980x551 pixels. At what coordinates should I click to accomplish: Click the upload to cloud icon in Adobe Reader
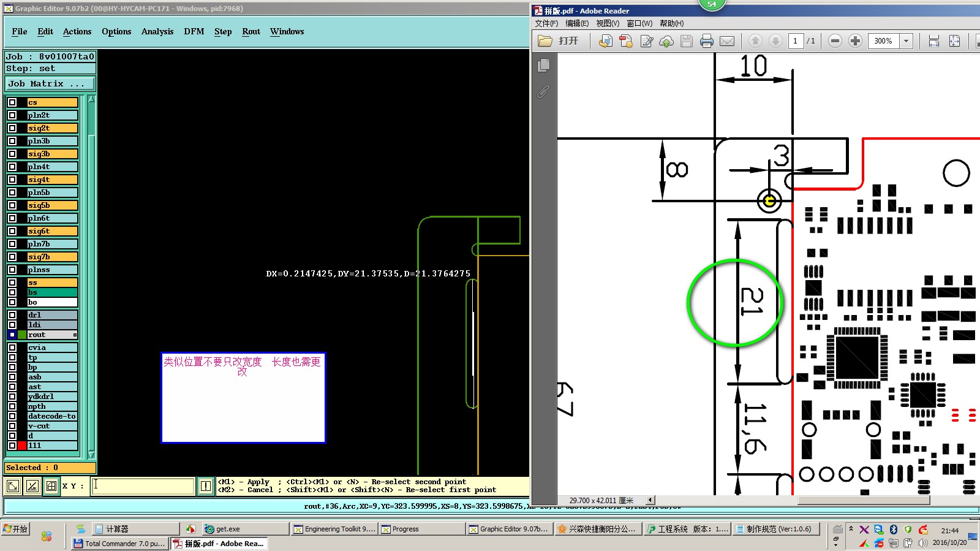coord(666,41)
